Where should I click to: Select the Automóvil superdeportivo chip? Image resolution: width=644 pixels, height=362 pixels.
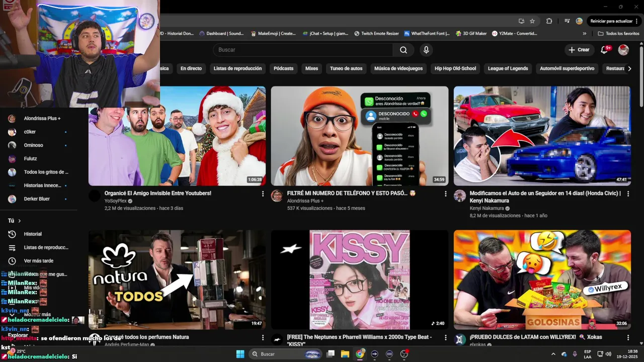pos(567,68)
